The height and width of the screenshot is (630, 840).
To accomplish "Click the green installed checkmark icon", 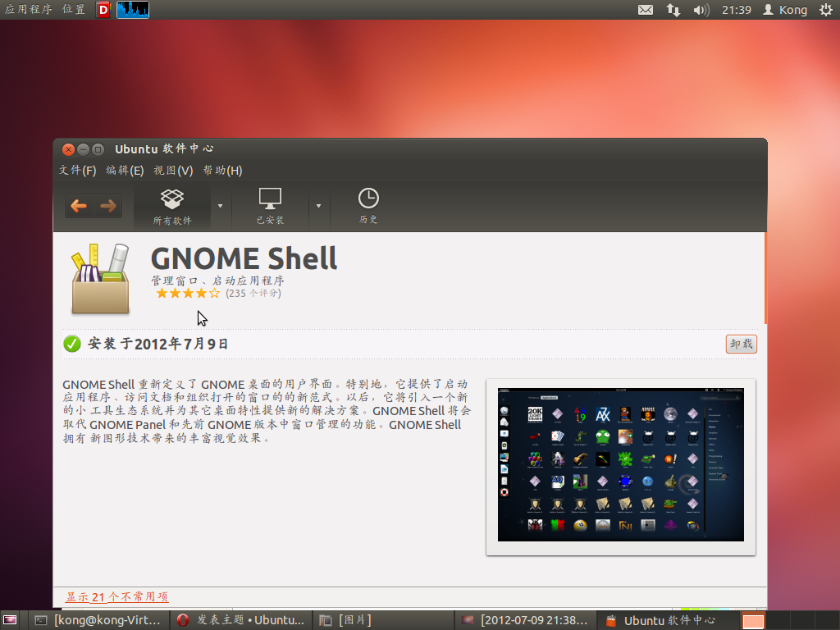I will coord(72,344).
